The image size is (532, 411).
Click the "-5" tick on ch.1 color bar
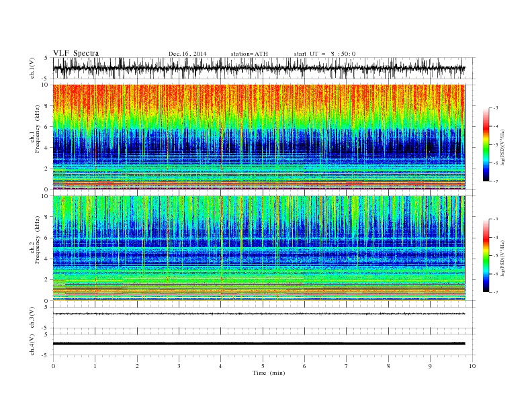pos(496,145)
